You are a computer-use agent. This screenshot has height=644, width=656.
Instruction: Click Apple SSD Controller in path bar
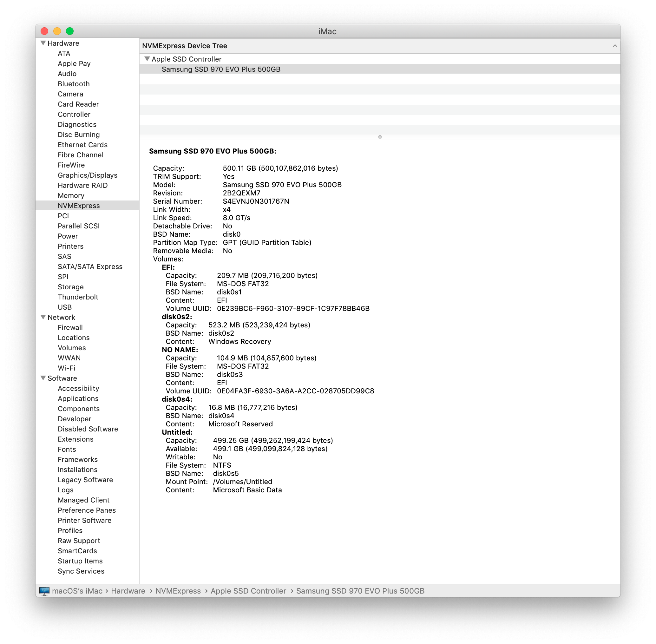coord(248,591)
